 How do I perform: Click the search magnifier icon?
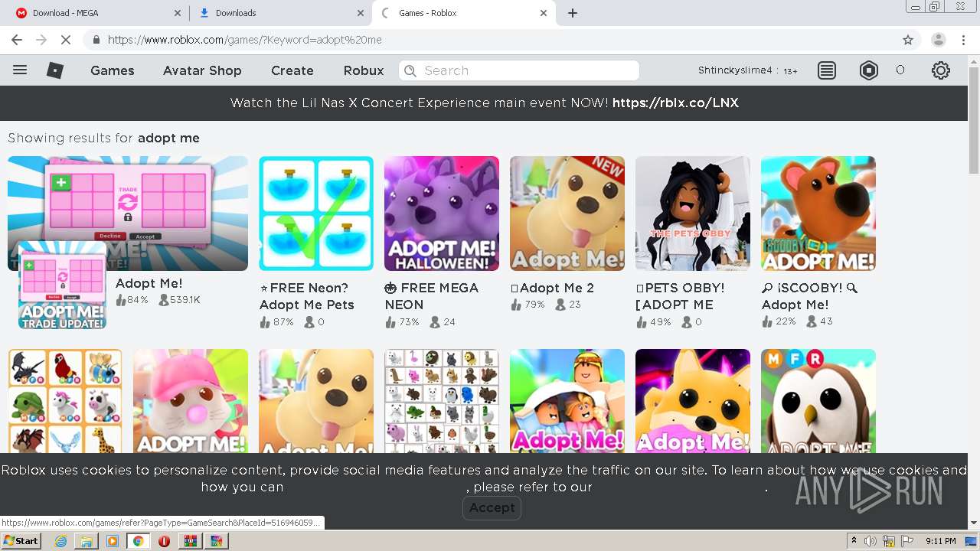(x=410, y=70)
